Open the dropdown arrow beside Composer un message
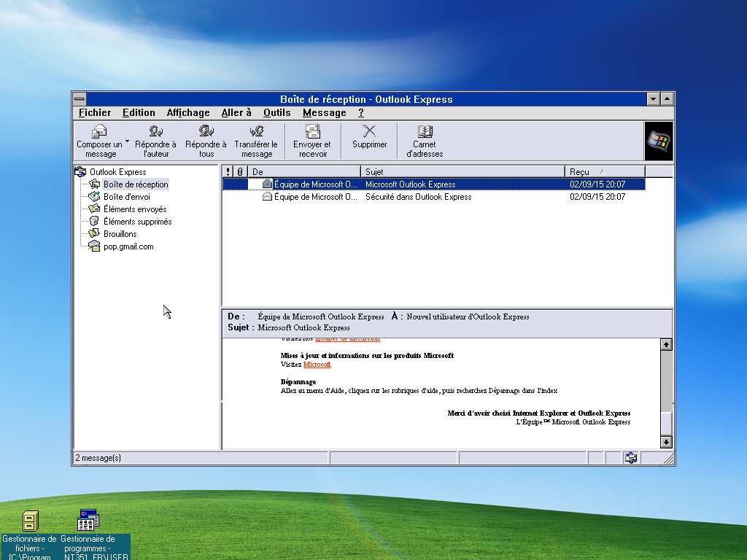 point(127,141)
